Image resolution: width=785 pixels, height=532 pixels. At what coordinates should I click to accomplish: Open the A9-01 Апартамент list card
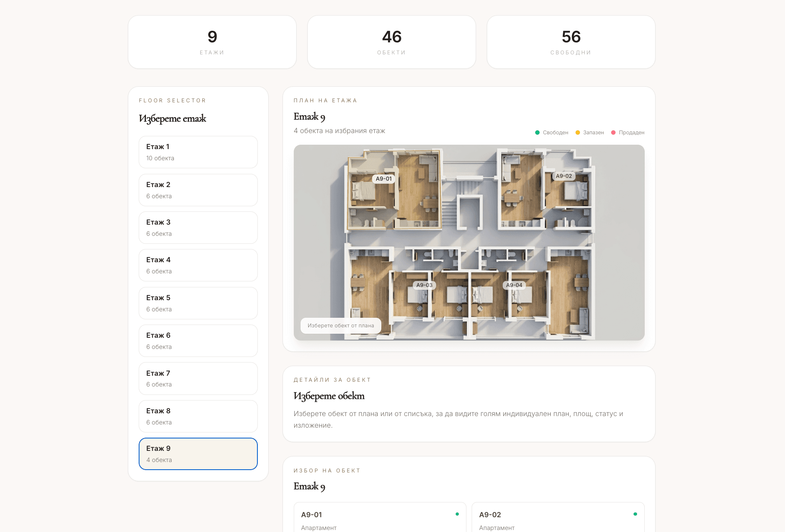[380, 517]
